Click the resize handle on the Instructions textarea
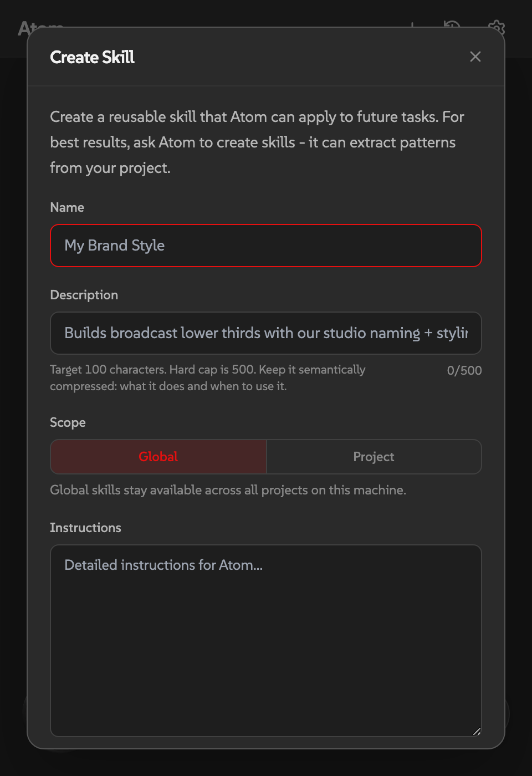Viewport: 532px width, 776px height. 475,732
